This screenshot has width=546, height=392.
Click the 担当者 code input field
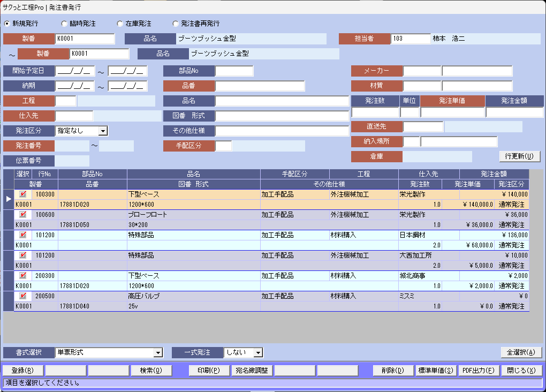click(410, 39)
